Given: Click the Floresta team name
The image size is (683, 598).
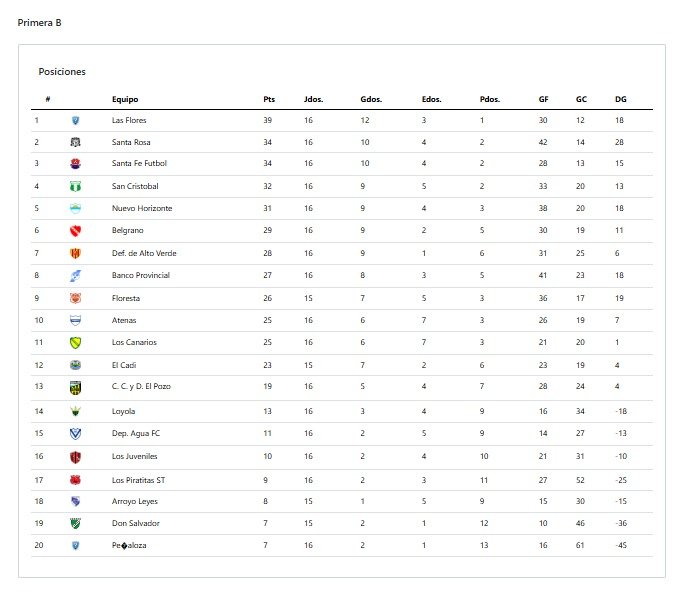Looking at the screenshot, I should click(126, 298).
